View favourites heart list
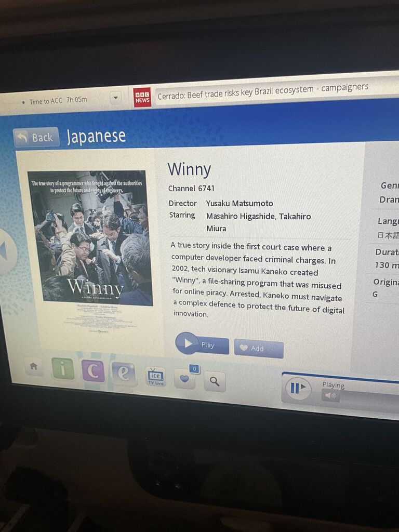 (x=185, y=379)
